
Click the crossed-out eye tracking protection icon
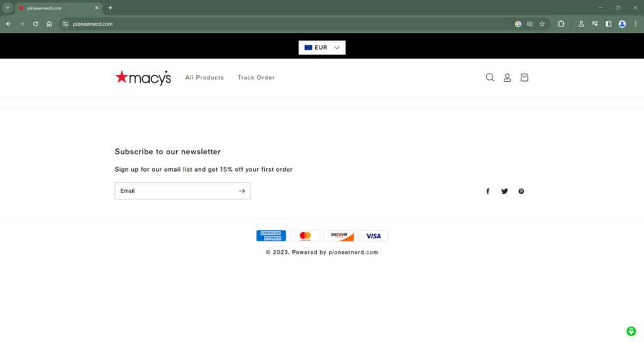(530, 24)
